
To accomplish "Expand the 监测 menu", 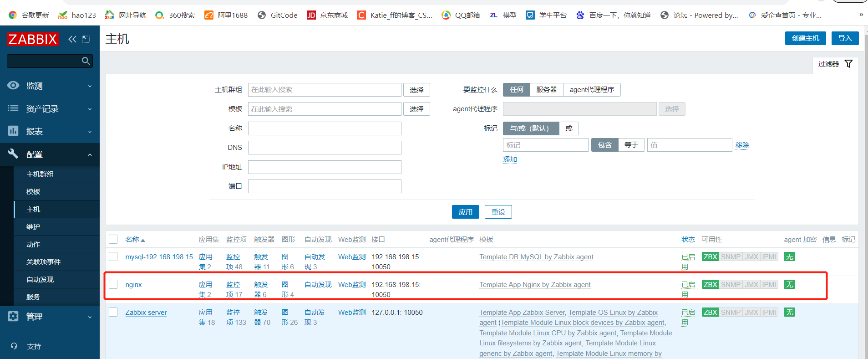I will pos(90,86).
